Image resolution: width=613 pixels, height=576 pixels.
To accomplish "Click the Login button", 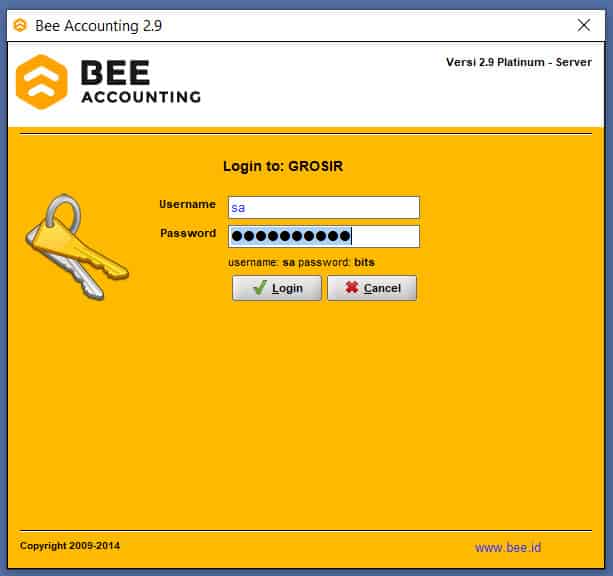I will [277, 288].
